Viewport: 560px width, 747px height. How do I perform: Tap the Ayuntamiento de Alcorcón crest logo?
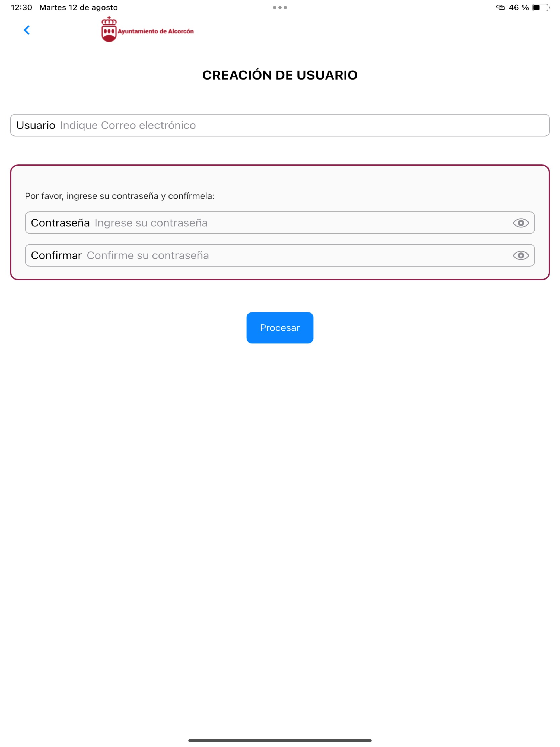(x=109, y=29)
